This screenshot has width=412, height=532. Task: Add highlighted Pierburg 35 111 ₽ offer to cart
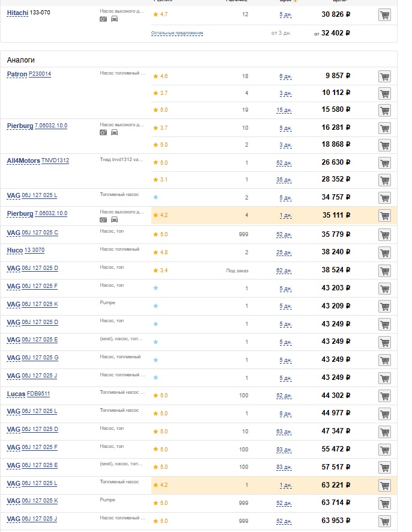(x=384, y=215)
